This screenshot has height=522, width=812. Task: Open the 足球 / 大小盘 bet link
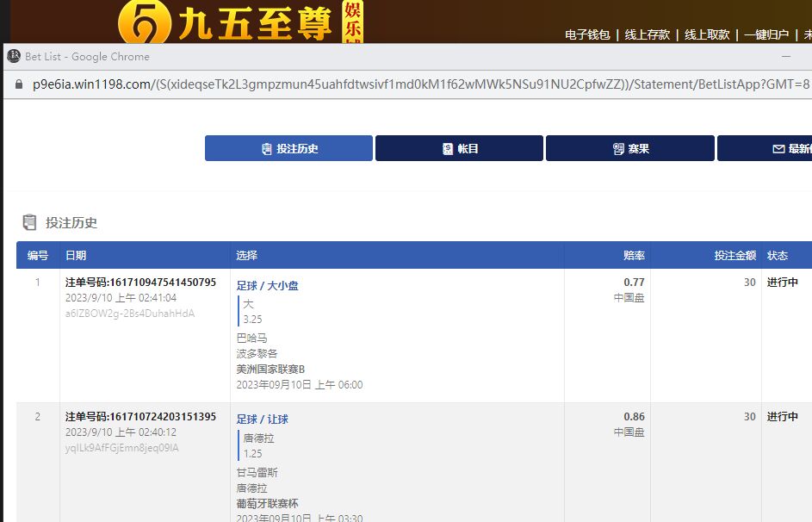click(268, 285)
